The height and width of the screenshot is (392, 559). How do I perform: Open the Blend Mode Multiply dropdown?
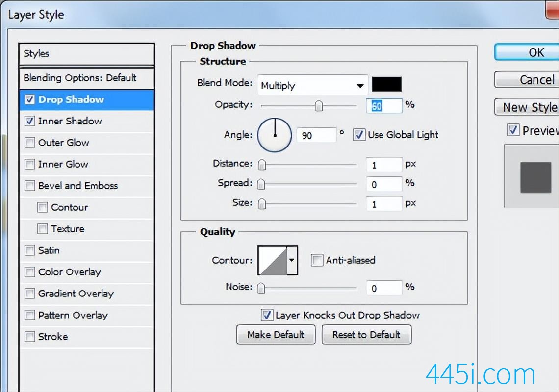312,85
